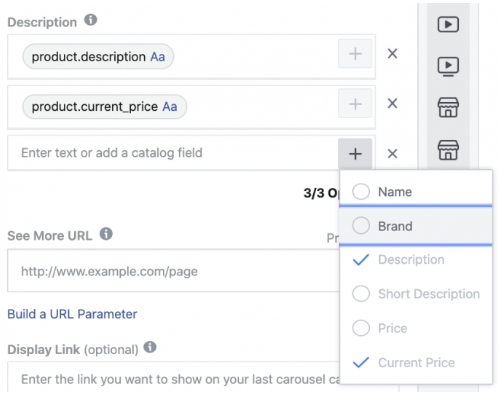Select the top video play icon in sidebar
This screenshot has width=499, height=399.
[x=448, y=24]
